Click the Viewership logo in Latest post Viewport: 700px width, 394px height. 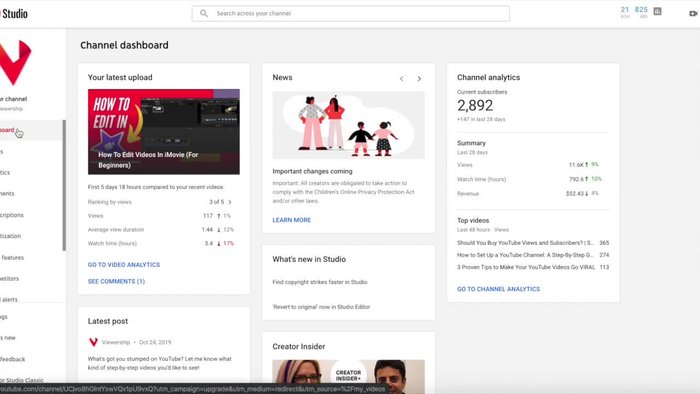(93, 342)
